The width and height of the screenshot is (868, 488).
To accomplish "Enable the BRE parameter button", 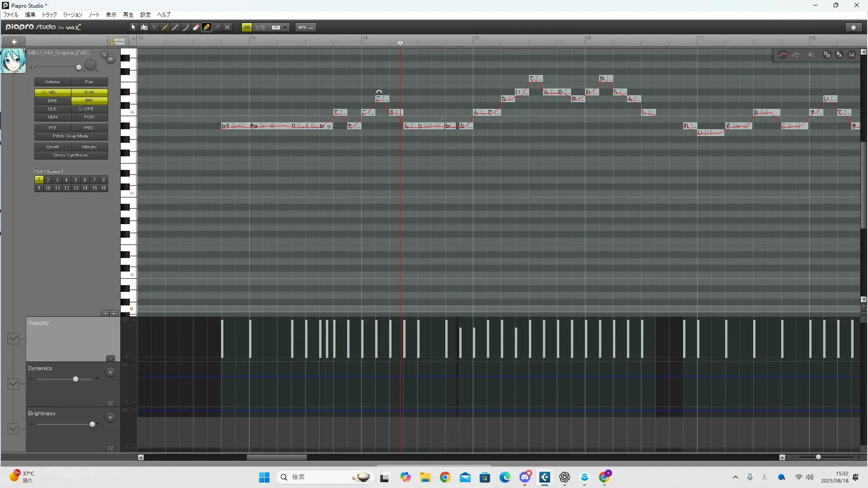I will point(52,101).
